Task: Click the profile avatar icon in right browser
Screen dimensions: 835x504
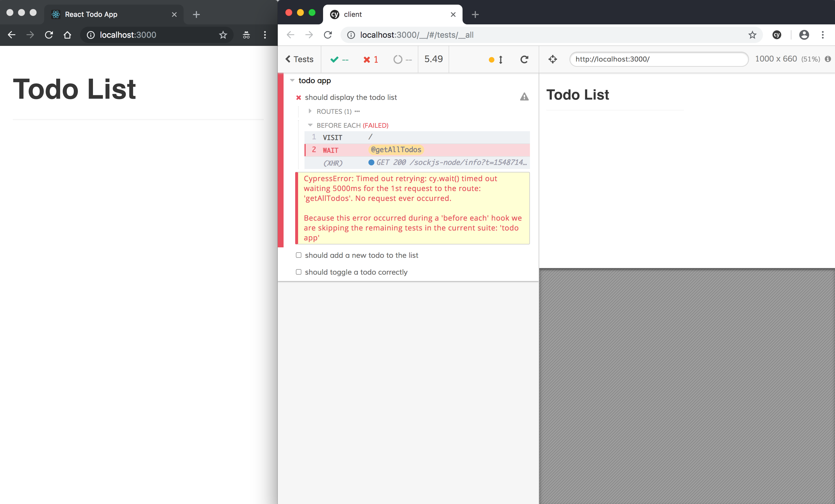Action: 804,35
